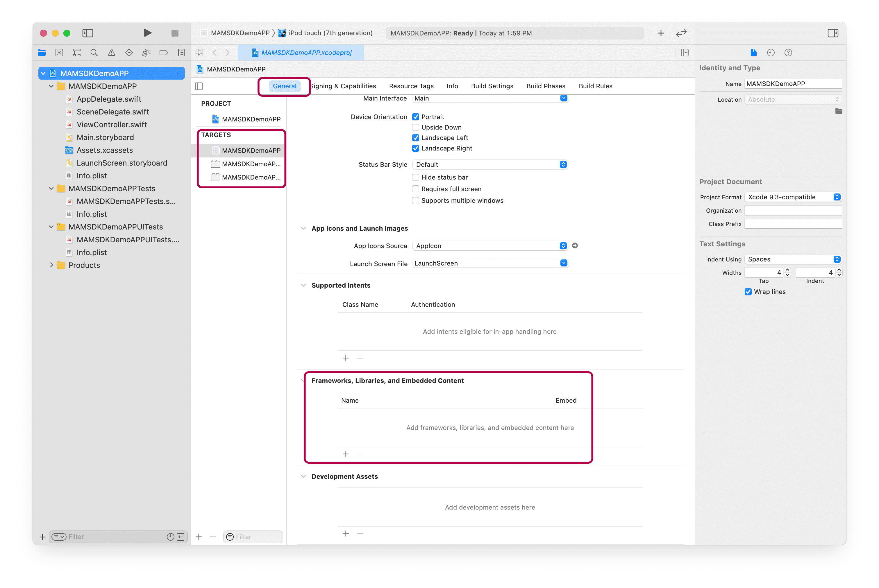Click the Organization text field
Viewport: 879px width, 588px height.
(x=793, y=211)
